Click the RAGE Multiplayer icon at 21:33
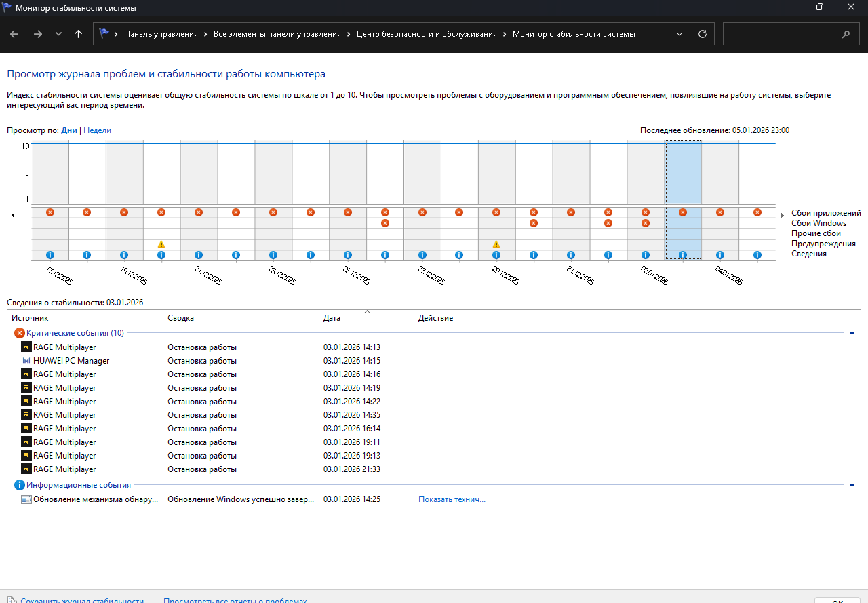This screenshot has height=603, width=868. tap(26, 469)
